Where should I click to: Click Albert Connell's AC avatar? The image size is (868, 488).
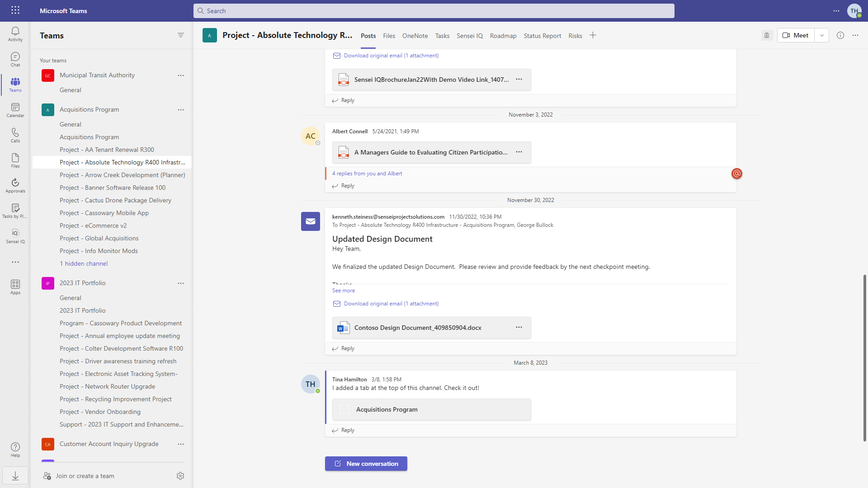pos(311,136)
